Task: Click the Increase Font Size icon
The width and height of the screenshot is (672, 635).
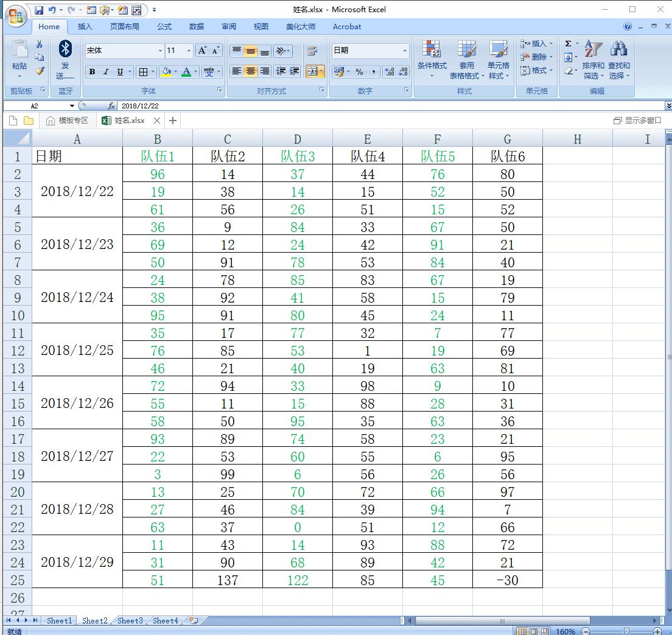Action: [x=203, y=51]
